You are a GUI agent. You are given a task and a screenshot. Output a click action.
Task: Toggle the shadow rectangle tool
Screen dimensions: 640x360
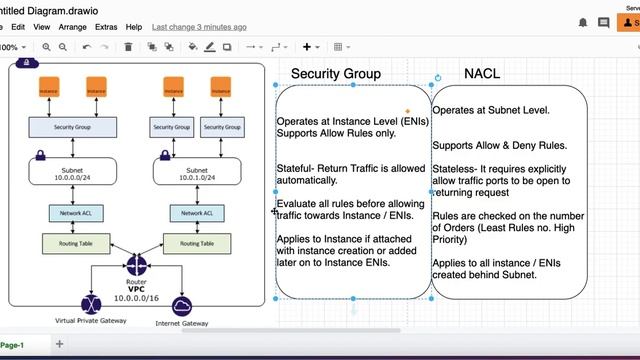click(x=227, y=47)
